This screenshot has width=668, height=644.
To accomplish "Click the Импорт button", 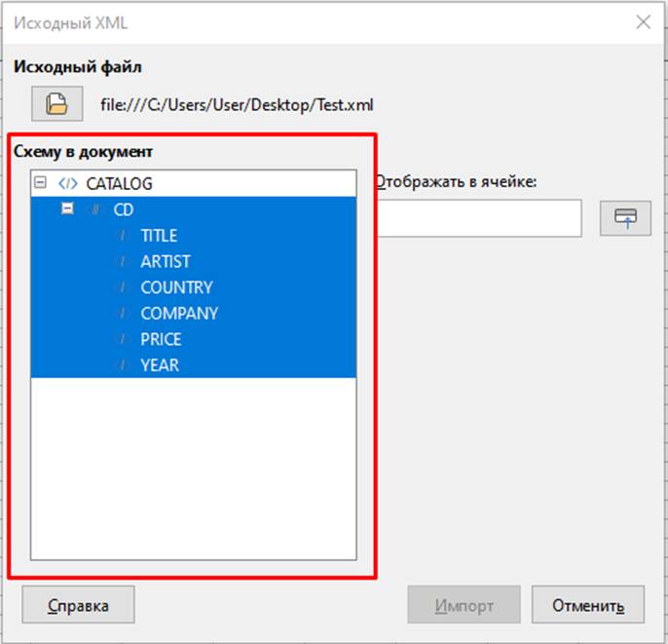I will click(x=464, y=605).
